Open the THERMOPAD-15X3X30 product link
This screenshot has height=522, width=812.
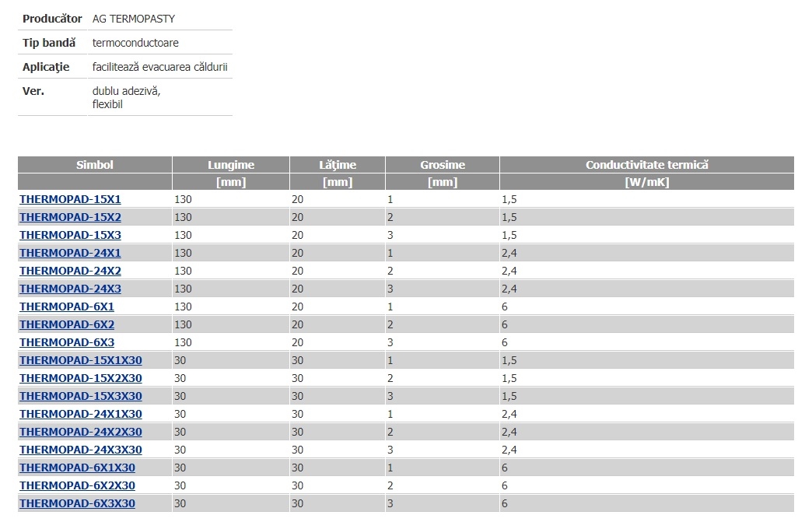(x=81, y=396)
